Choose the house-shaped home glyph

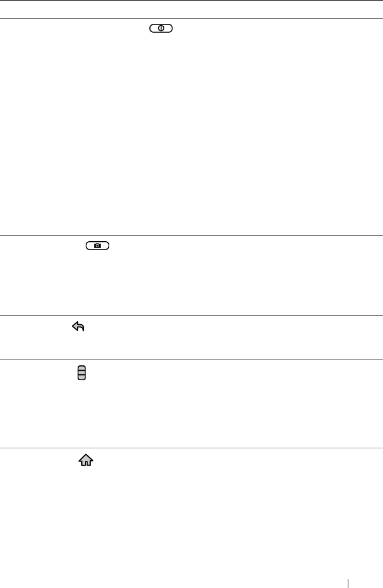tap(86, 460)
